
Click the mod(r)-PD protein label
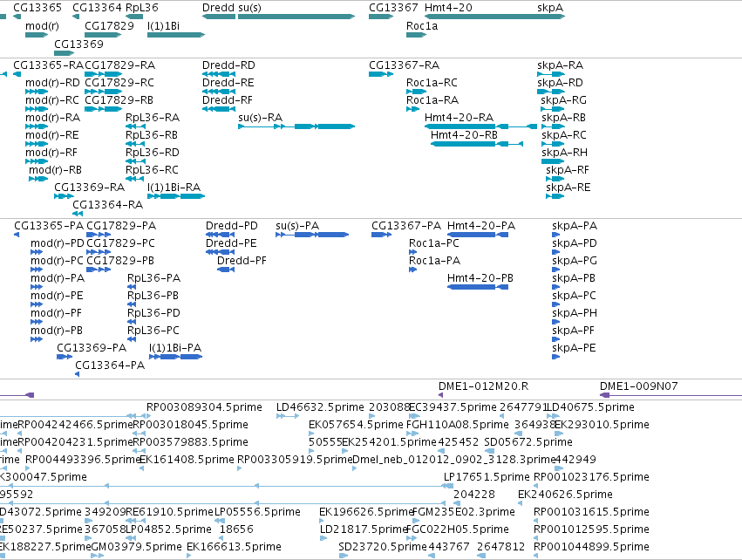point(58,243)
